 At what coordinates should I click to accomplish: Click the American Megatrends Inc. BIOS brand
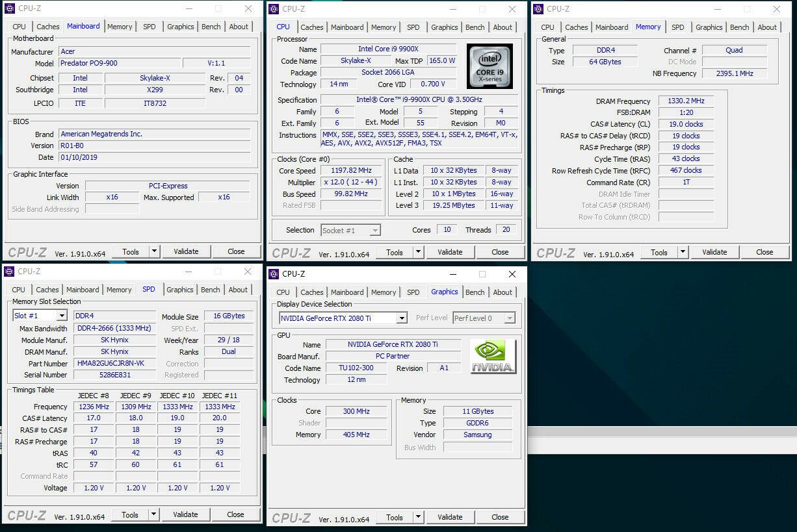tap(154, 134)
